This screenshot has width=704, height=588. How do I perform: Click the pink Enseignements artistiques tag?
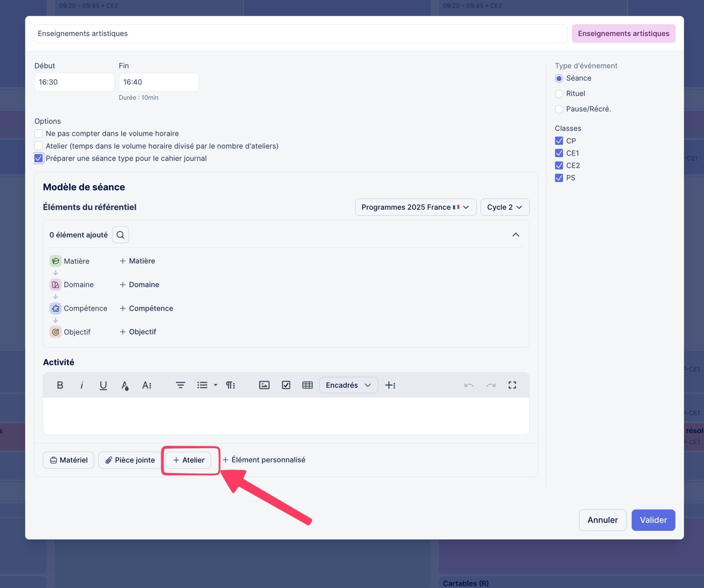coord(623,33)
